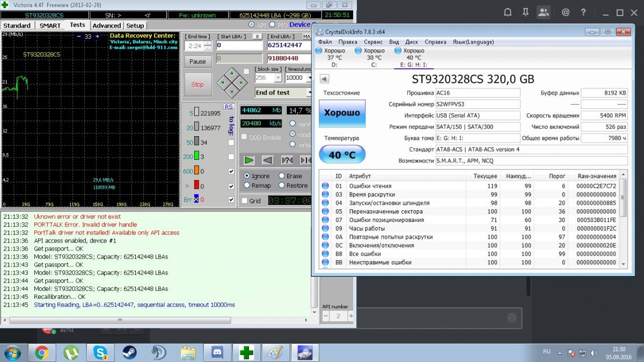Select disk D: status icon at 37 °C
Screen dimensions: 644x362
(318, 51)
